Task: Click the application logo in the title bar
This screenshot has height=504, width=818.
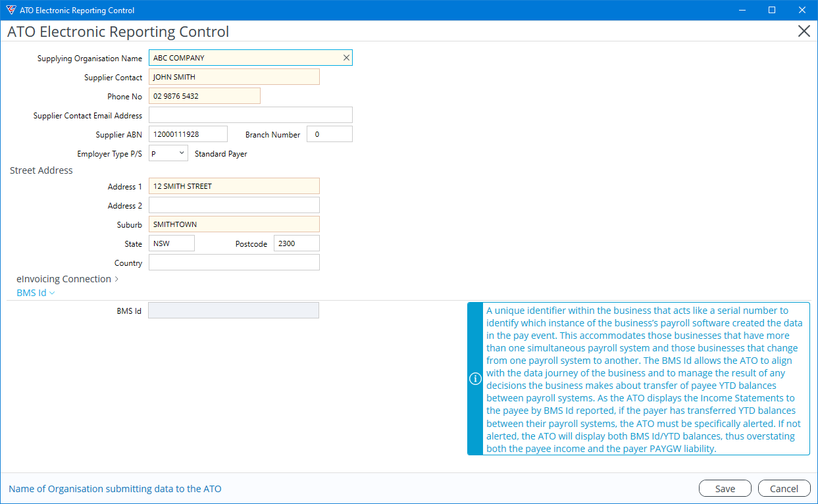Action: click(11, 10)
